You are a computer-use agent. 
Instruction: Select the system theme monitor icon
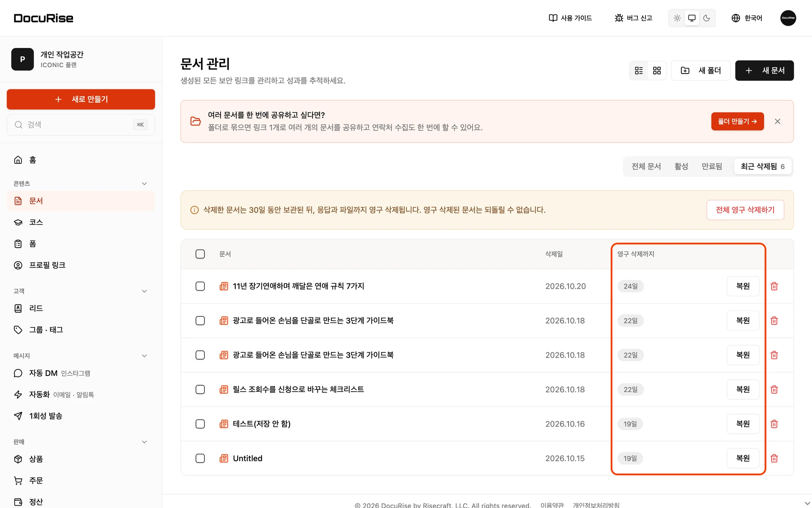click(x=692, y=18)
